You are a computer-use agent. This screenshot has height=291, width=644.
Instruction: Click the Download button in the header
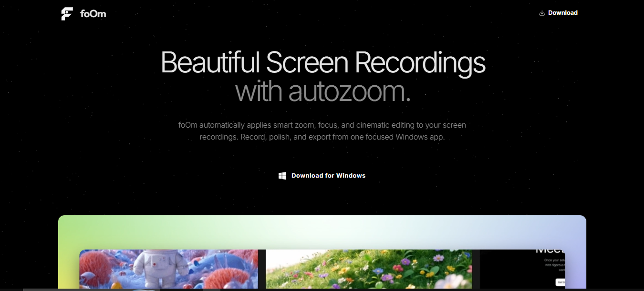[558, 13]
